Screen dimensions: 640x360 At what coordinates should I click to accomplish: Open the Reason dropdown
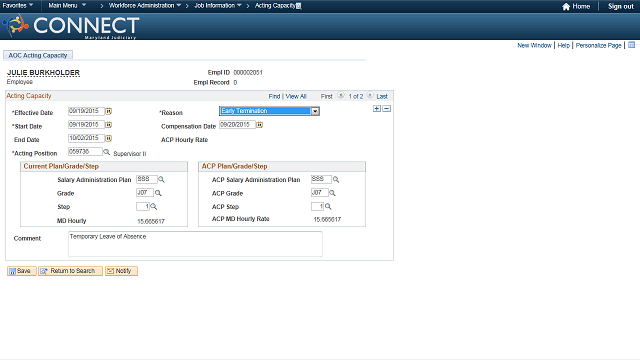pos(315,111)
